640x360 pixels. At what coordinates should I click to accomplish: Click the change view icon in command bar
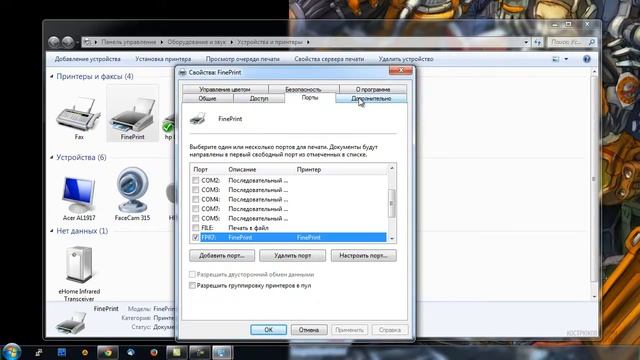click(556, 59)
